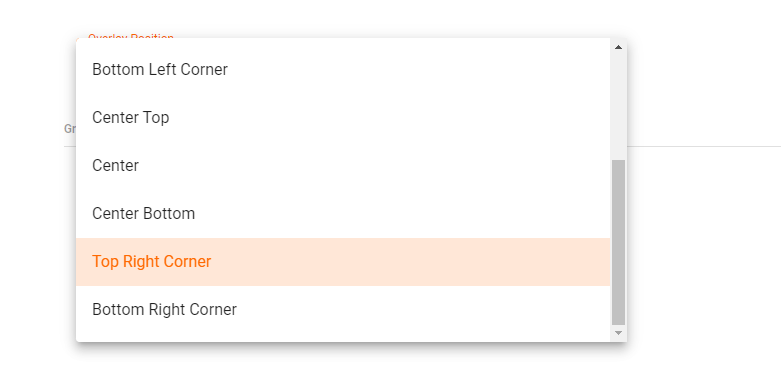
Task: Click the scrollbar track above the thumb
Action: (x=618, y=107)
